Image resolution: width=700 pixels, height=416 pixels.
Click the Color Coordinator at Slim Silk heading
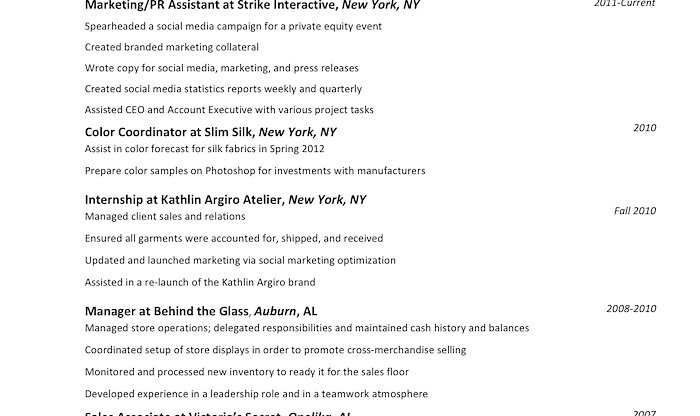tap(210, 132)
